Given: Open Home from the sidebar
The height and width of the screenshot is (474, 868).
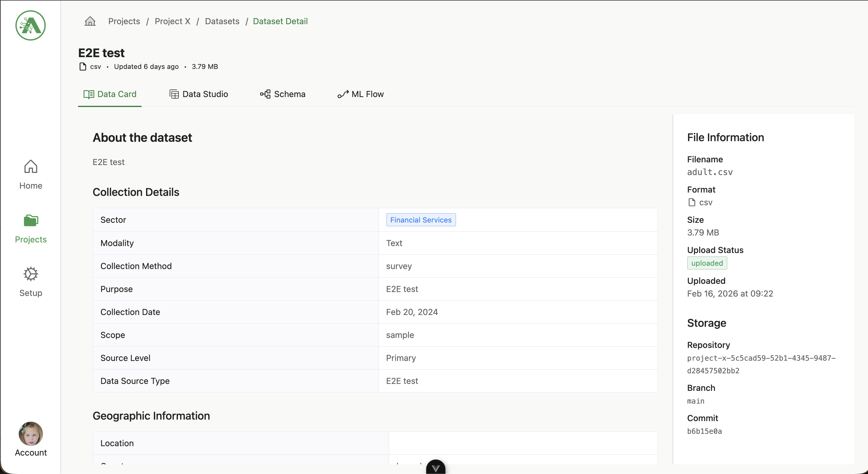Looking at the screenshot, I should pyautogui.click(x=31, y=174).
